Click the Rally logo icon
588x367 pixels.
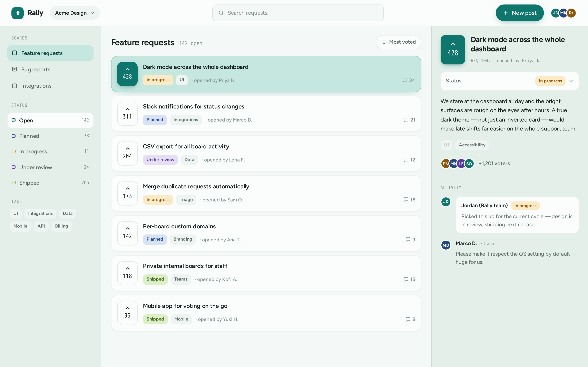18,13
